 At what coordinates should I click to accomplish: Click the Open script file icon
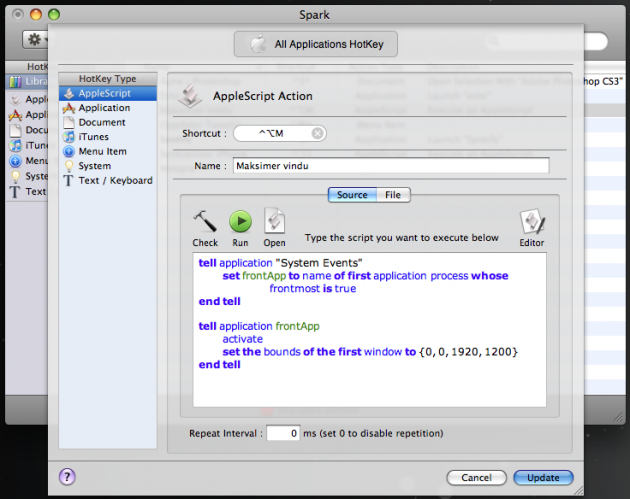(274, 221)
